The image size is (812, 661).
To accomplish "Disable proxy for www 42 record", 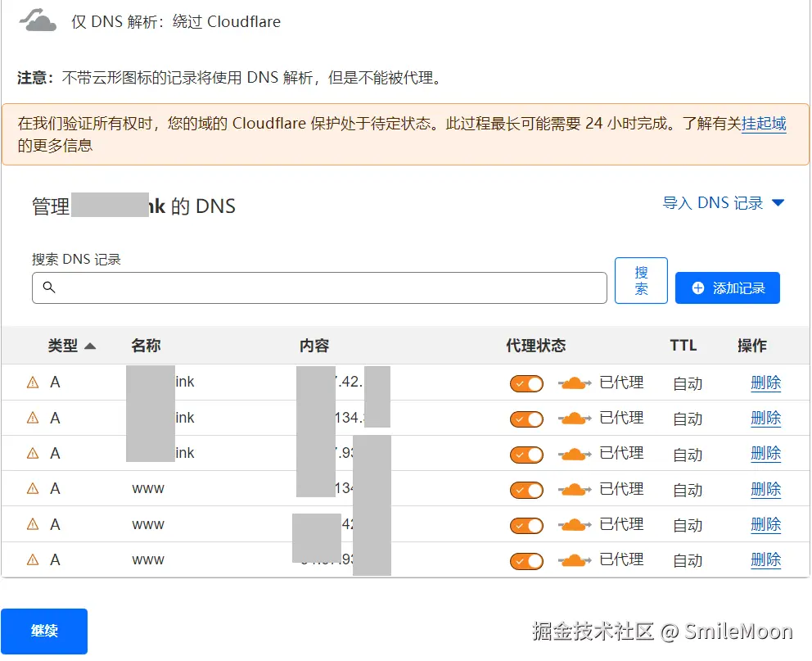I will click(x=526, y=526).
